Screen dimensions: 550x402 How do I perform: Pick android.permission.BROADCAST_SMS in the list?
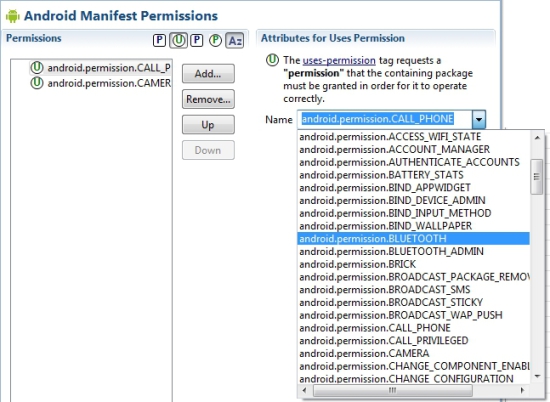(x=414, y=289)
